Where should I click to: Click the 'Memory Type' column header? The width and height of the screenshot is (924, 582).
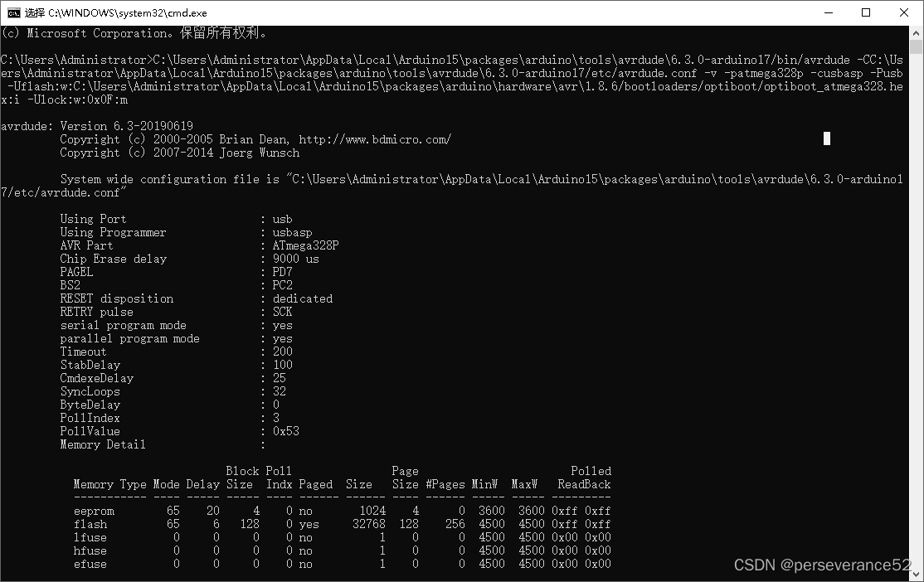pos(109,484)
